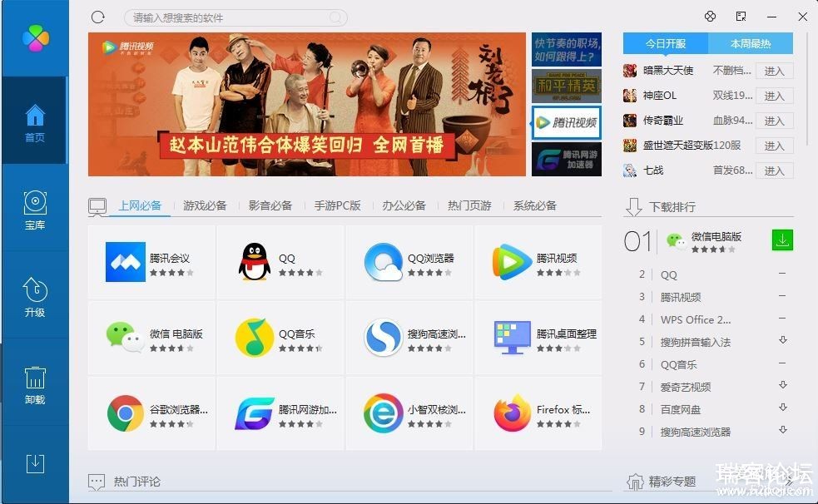
Task: Open the 刘老根 main banner image
Action: [307, 104]
